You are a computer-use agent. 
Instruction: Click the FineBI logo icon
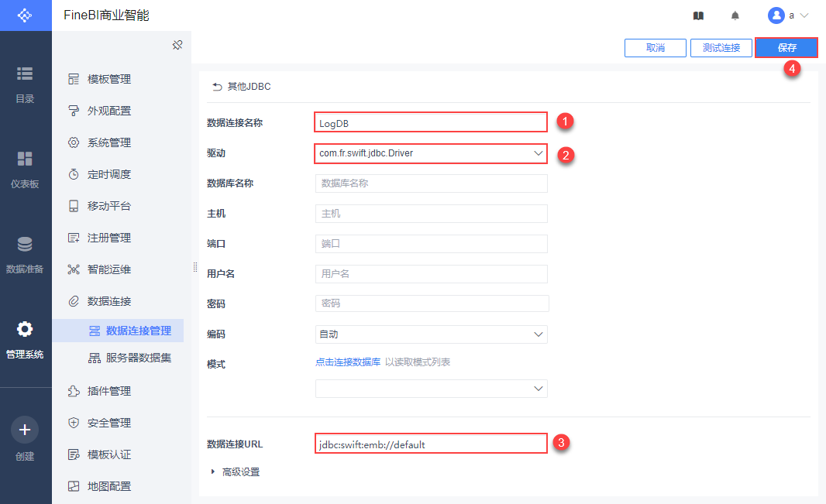point(25,15)
